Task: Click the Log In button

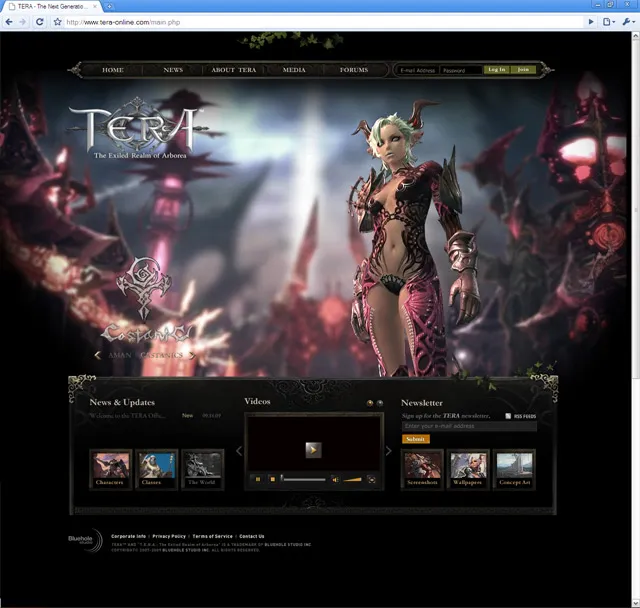Action: coord(496,70)
